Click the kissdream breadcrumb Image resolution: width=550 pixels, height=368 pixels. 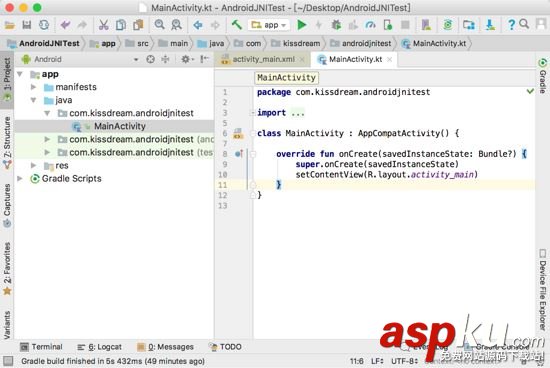click(x=296, y=44)
